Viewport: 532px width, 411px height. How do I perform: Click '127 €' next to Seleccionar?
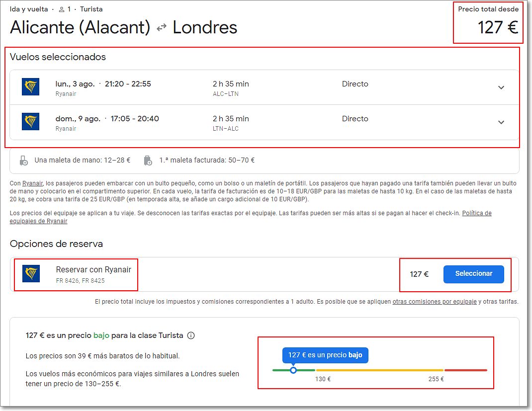(x=419, y=274)
